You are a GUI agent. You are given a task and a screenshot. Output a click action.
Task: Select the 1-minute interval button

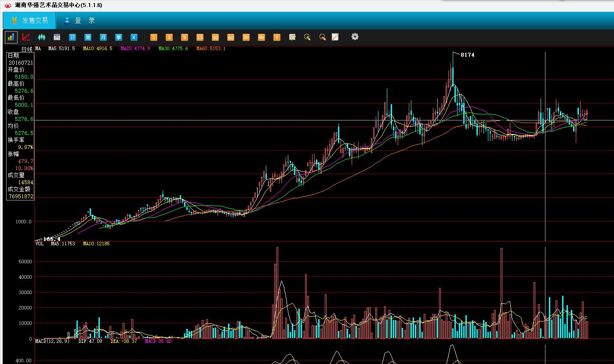pos(154,37)
